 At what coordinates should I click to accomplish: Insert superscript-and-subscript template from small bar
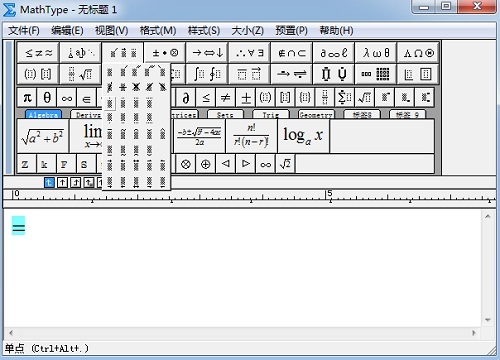[425, 98]
